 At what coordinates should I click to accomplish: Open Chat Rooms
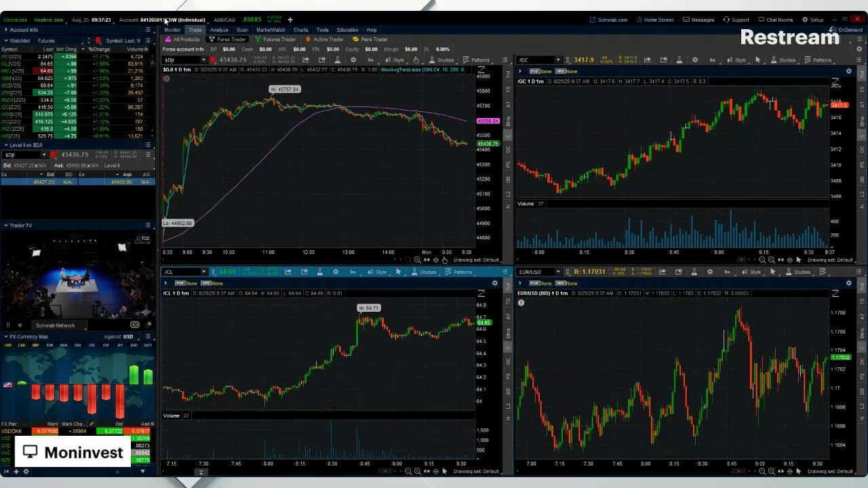tap(775, 20)
